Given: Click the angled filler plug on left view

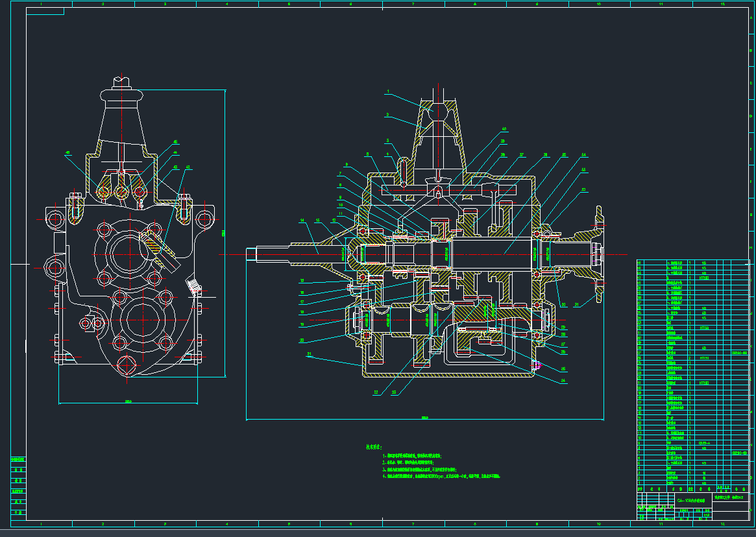Looking at the screenshot, I should [x=193, y=284].
